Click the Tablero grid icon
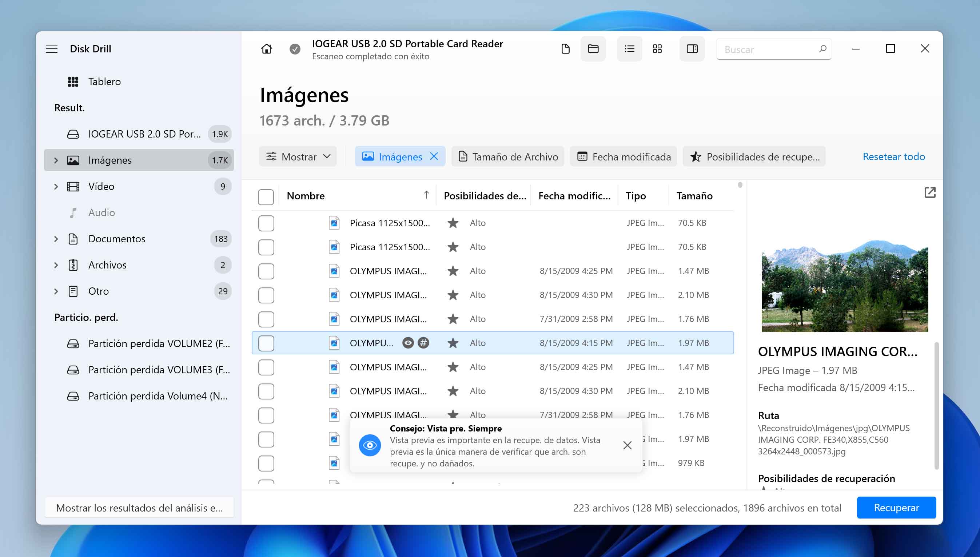 click(73, 82)
